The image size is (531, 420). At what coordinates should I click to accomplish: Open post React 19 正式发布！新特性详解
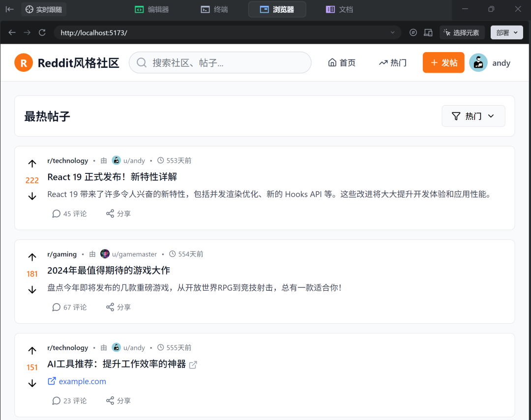point(112,177)
